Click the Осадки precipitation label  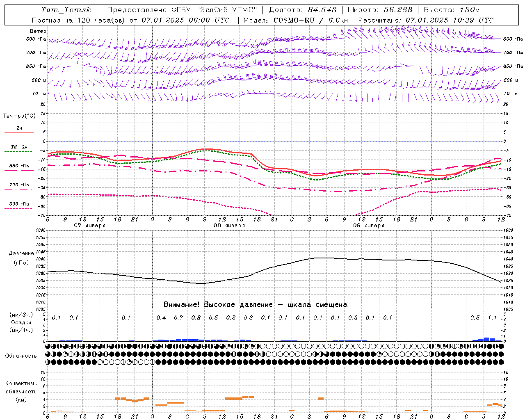click(21, 323)
